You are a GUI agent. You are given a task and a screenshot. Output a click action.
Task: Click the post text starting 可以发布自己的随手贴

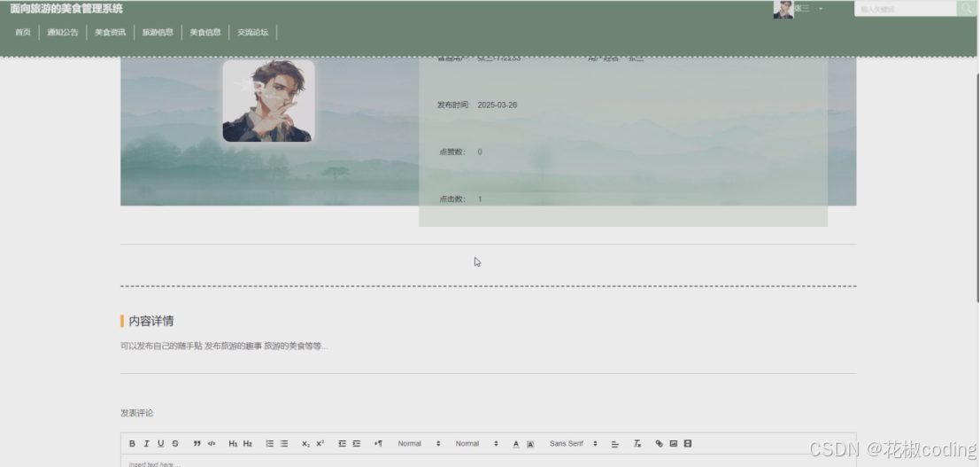[x=224, y=346]
